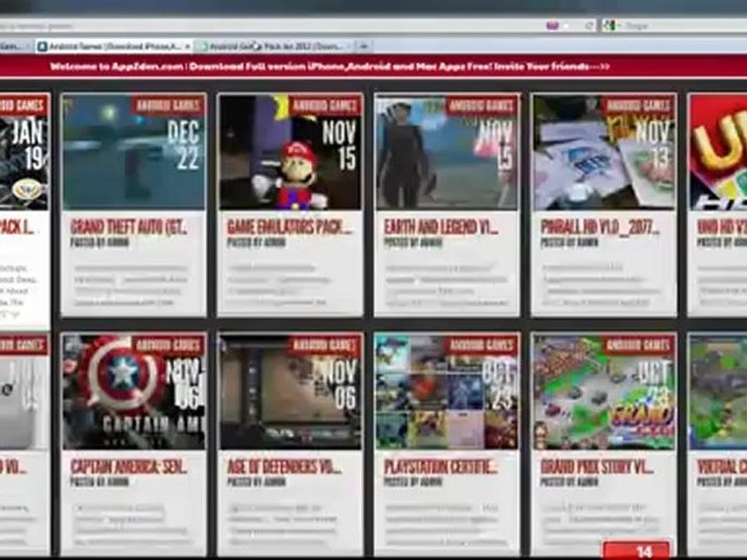The width and height of the screenshot is (747, 560).
Task: Click 'Posted by admin' under Captain America
Action: pyautogui.click(x=100, y=482)
